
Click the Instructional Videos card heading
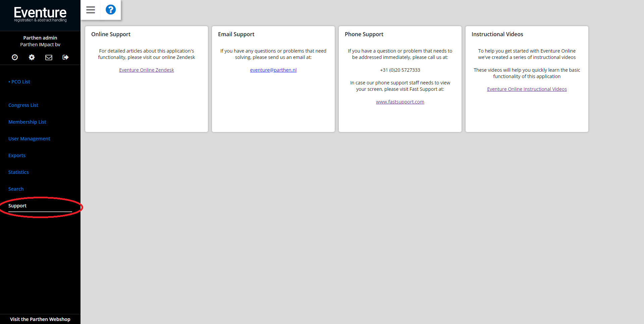tap(497, 34)
